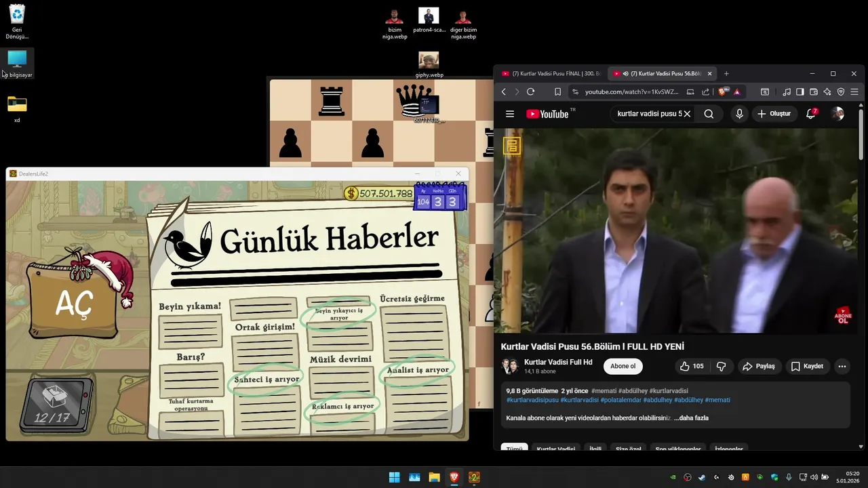Click the money coin icon in DealersLife2
Screen dimensions: 868x488
click(351, 194)
